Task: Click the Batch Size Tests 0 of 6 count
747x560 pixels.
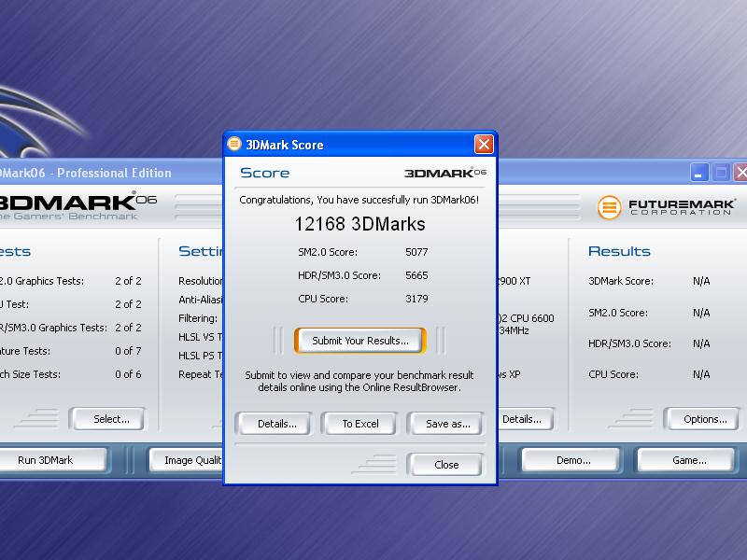Action: [128, 374]
